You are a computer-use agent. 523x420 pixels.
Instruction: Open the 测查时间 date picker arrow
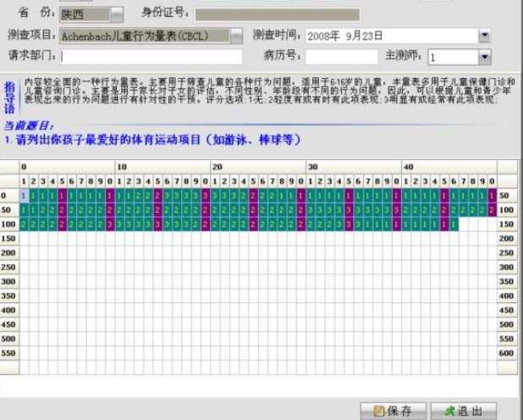click(x=484, y=36)
